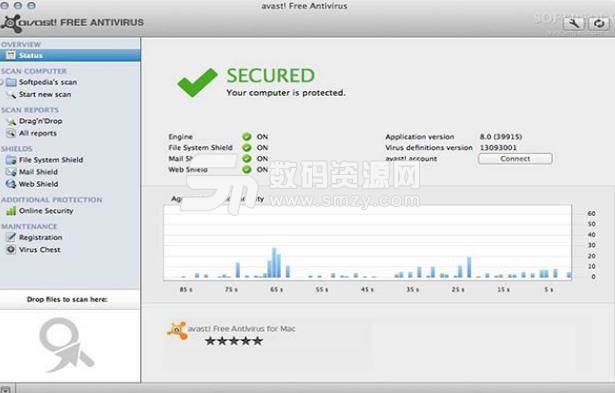615x393 pixels.
Task: Click the avast! Free Antivirus for Mac icon
Action: point(177,331)
